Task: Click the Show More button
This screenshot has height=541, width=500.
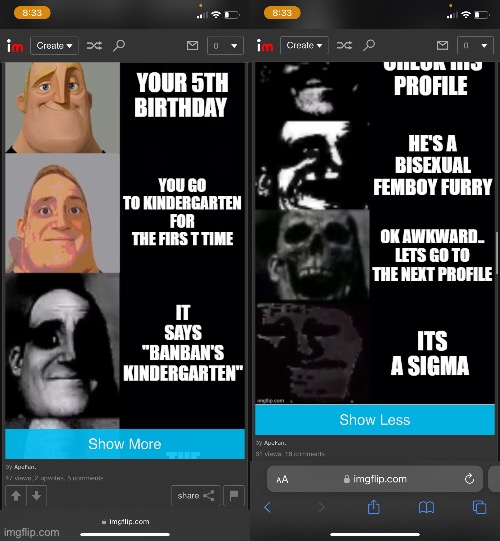Action: 125,444
